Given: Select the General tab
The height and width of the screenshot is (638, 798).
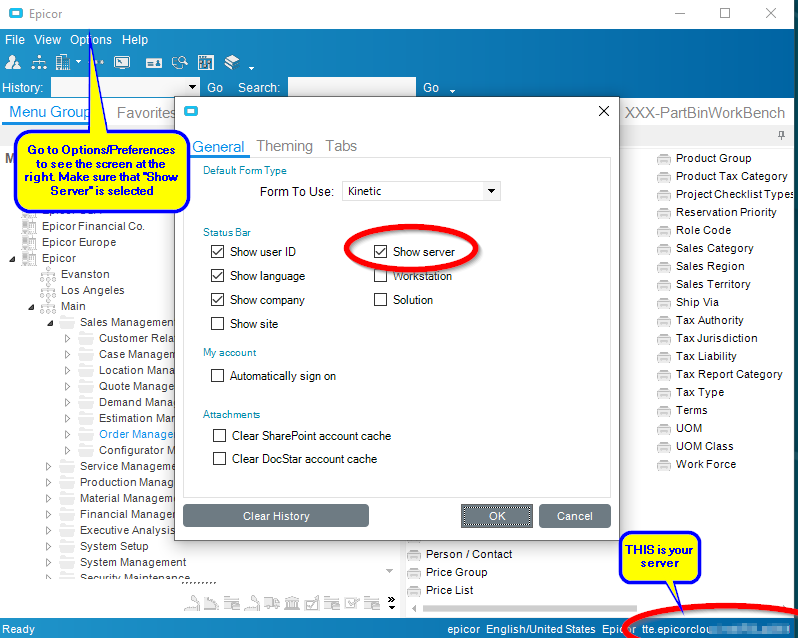Looking at the screenshot, I should coord(218,147).
